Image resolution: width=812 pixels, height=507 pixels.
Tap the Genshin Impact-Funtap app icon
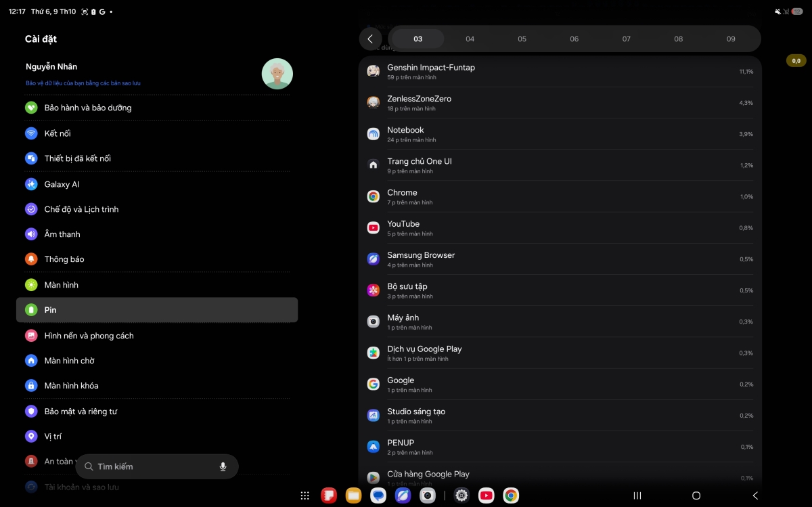[373, 71]
